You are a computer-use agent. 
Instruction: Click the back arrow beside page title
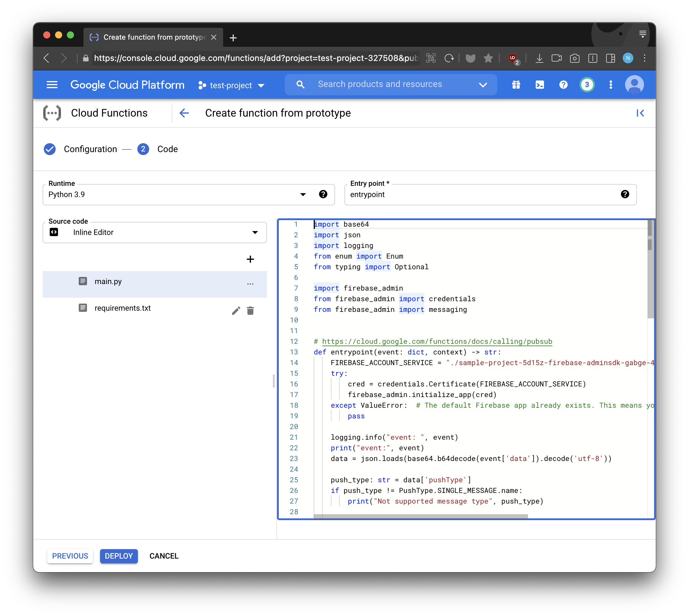point(184,113)
